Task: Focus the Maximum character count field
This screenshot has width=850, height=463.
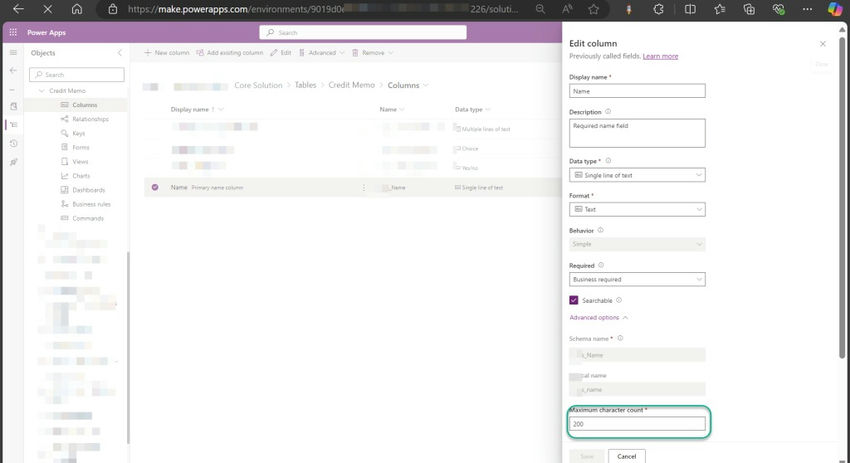Action: point(637,424)
